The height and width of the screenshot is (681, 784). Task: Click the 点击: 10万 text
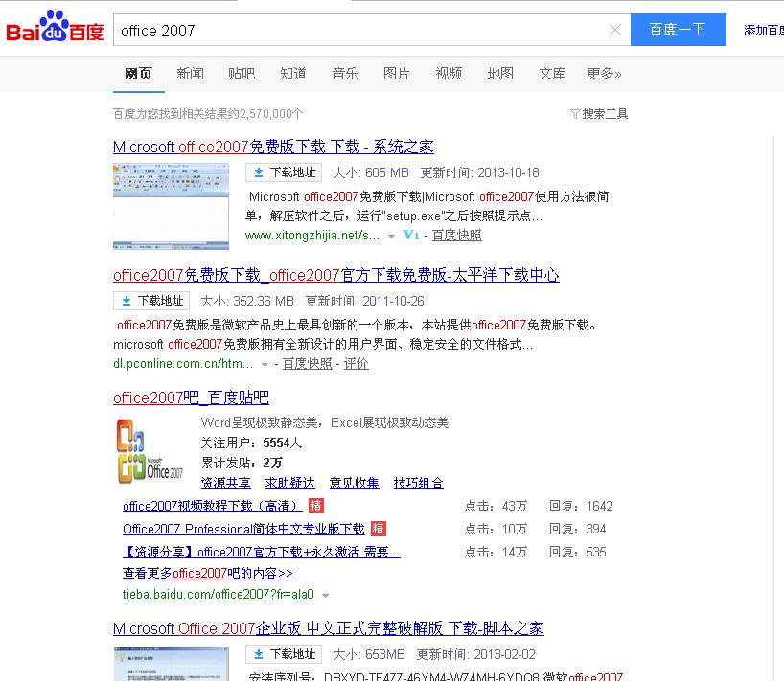(496, 529)
